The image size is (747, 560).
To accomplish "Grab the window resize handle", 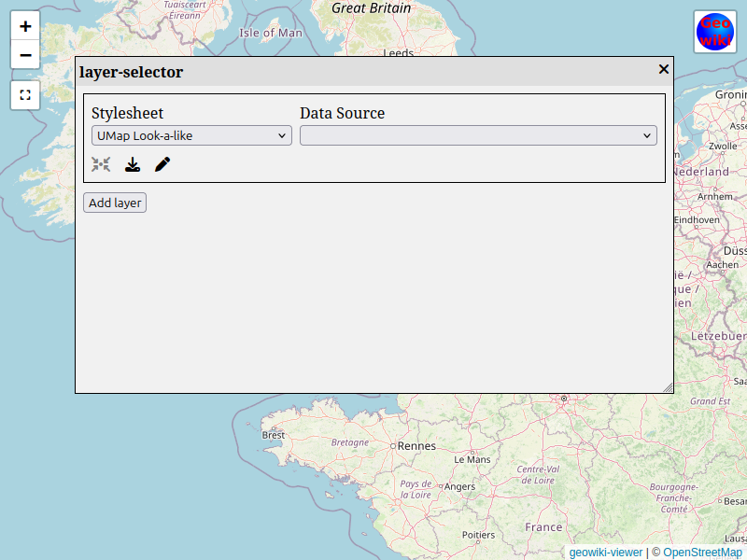I will (668, 387).
